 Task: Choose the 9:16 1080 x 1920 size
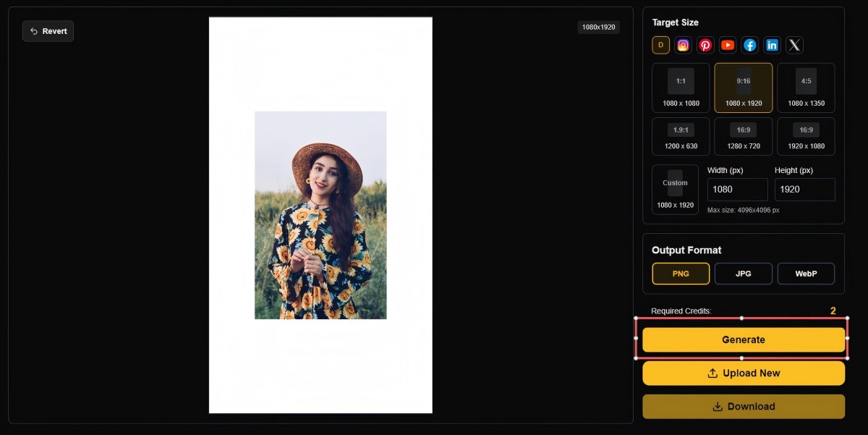pyautogui.click(x=744, y=88)
